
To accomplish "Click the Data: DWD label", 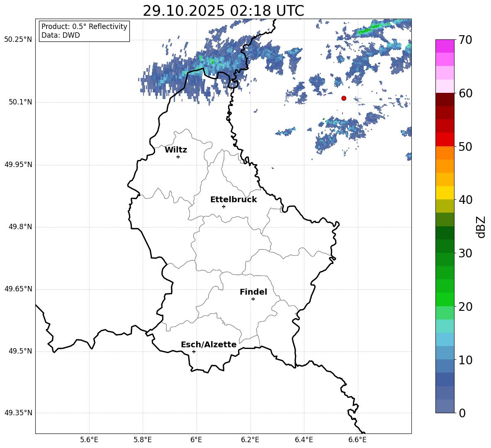I will click(61, 35).
